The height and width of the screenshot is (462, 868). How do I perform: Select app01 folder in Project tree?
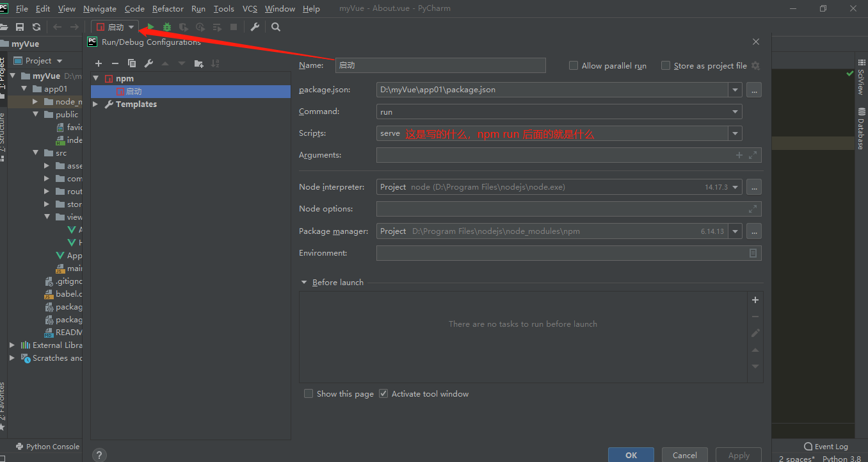[x=55, y=89]
